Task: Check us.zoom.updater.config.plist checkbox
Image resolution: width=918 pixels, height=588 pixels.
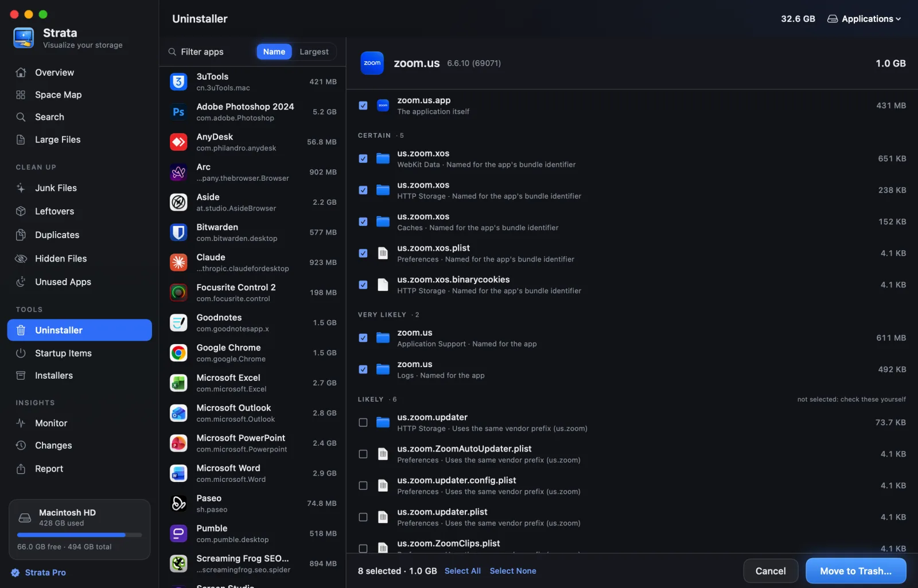Action: (363, 485)
